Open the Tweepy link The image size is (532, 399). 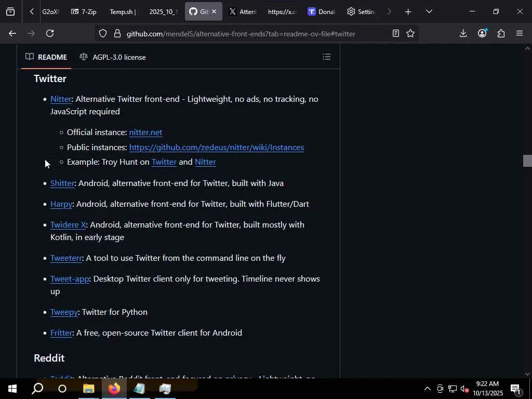coord(64,312)
